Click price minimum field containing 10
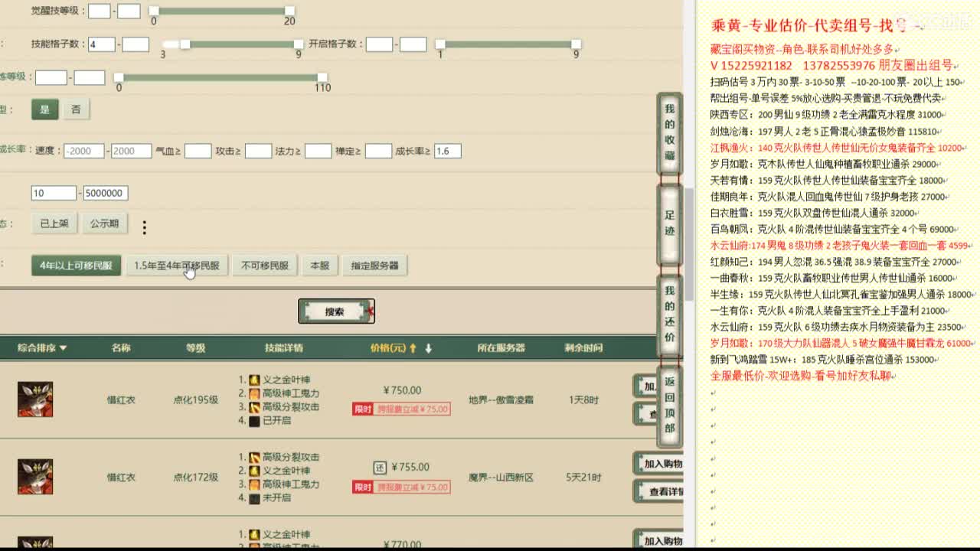The height and width of the screenshot is (551, 980). (54, 193)
